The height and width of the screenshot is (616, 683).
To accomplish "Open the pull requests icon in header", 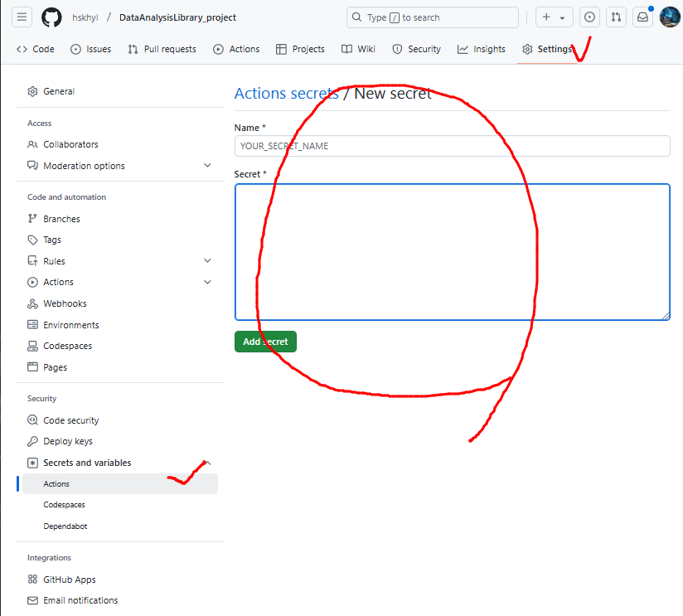I will [616, 17].
